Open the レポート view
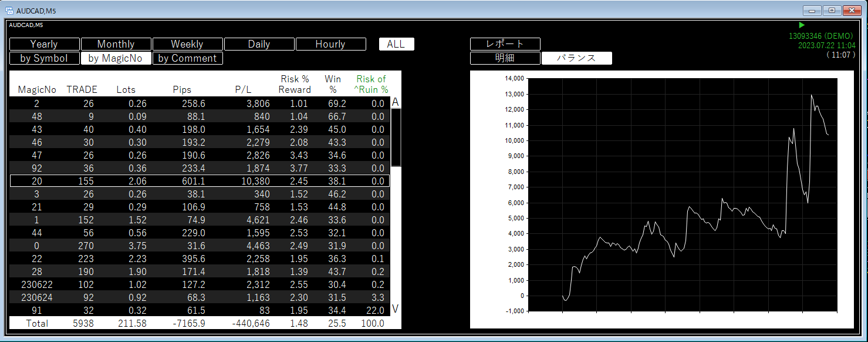The width and height of the screenshot is (868, 342). [x=505, y=44]
